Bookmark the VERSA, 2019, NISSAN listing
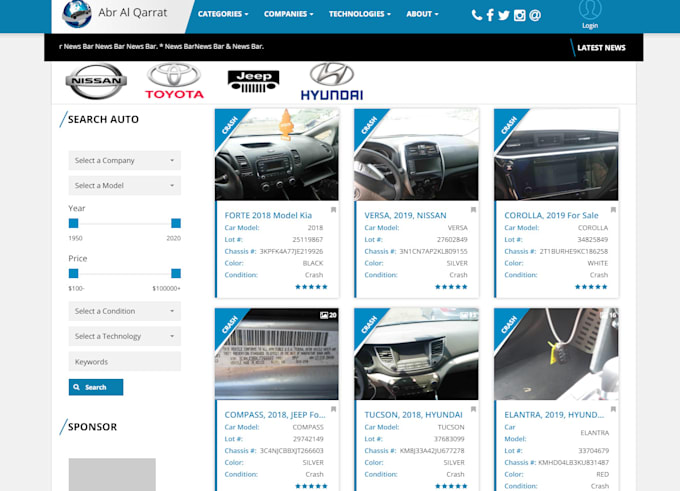The height and width of the screenshot is (491, 680). click(474, 210)
